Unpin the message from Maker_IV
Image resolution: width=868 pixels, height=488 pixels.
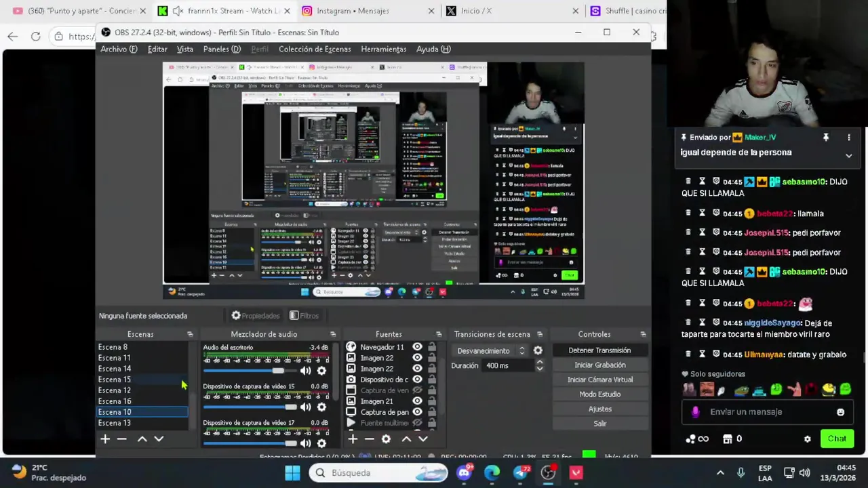click(825, 138)
